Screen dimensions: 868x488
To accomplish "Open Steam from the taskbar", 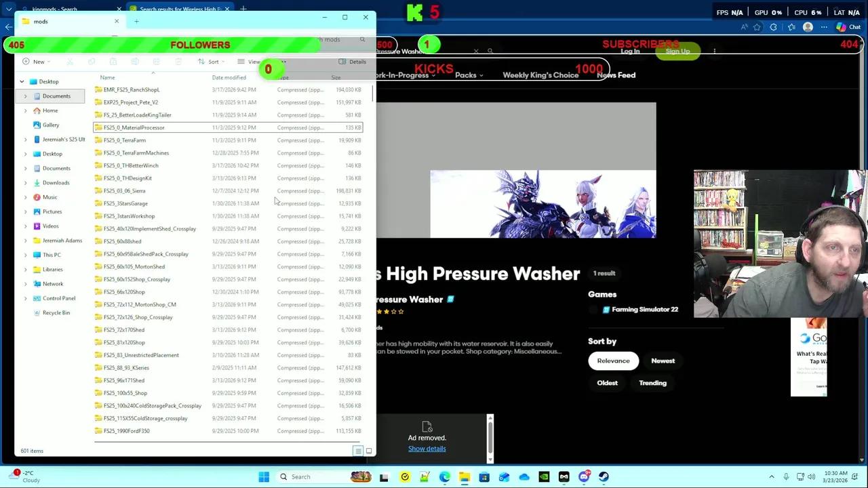I will (x=604, y=476).
